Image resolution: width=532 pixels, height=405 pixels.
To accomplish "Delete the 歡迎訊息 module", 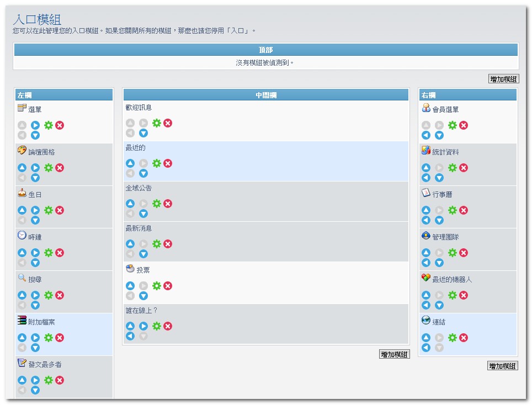I will pyautogui.click(x=168, y=123).
